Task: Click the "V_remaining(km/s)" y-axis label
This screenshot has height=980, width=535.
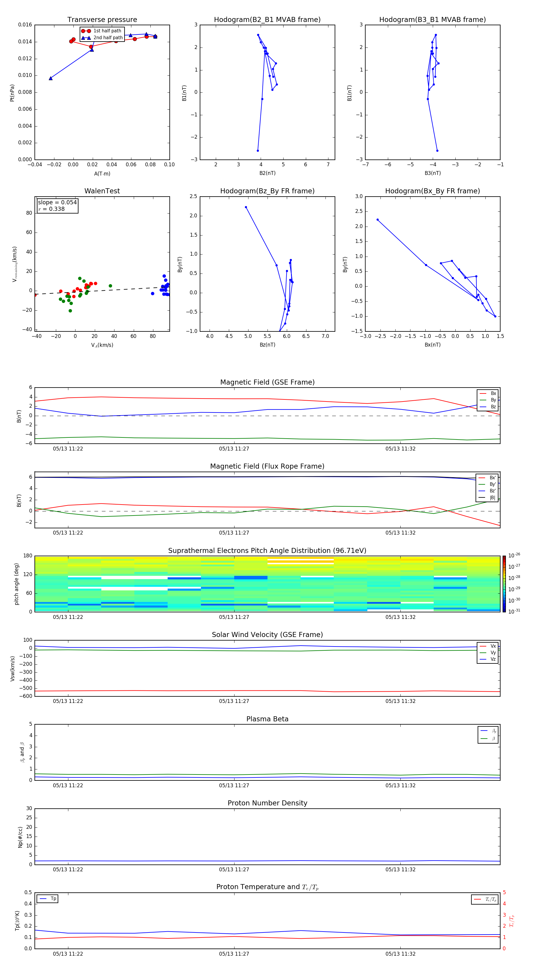Action: pos(15,264)
